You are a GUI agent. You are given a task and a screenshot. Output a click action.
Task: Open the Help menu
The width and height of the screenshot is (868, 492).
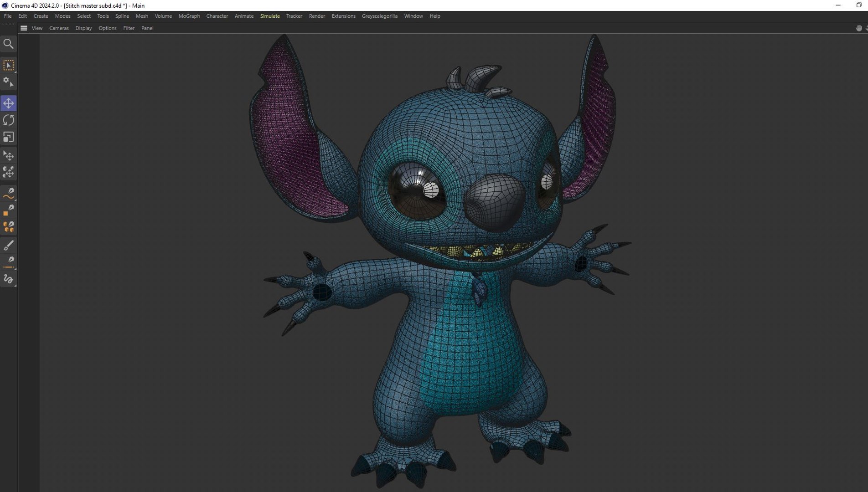click(x=435, y=16)
